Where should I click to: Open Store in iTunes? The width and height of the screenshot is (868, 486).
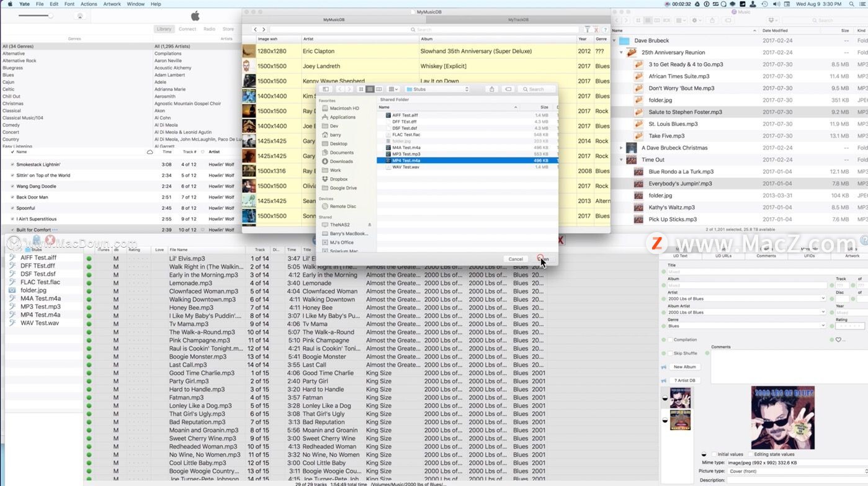[x=228, y=29]
